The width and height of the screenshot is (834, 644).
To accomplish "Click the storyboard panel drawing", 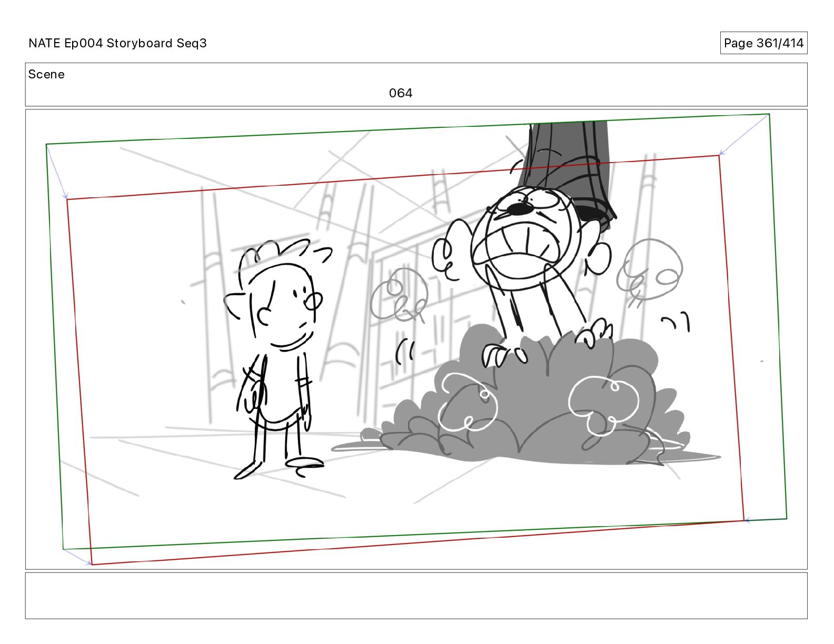I will (416, 339).
